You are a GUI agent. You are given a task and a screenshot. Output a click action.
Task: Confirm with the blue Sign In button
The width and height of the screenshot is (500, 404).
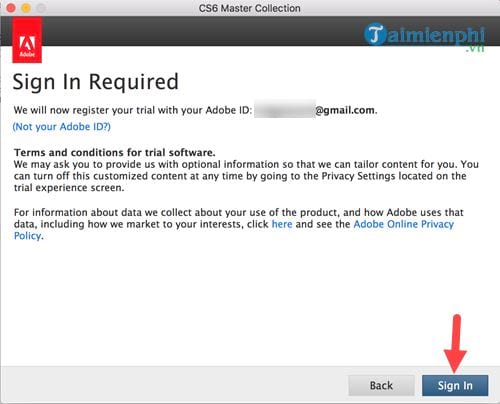pos(455,386)
